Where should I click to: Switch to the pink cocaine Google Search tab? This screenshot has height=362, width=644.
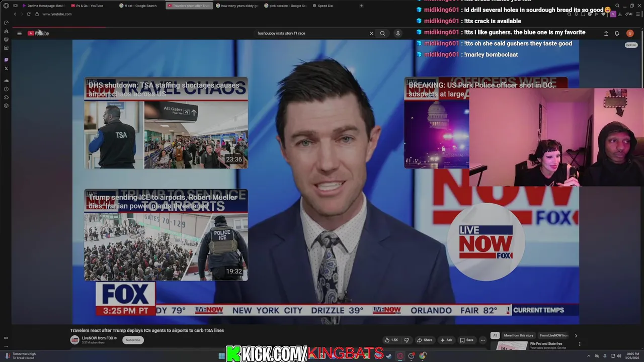coord(285,6)
